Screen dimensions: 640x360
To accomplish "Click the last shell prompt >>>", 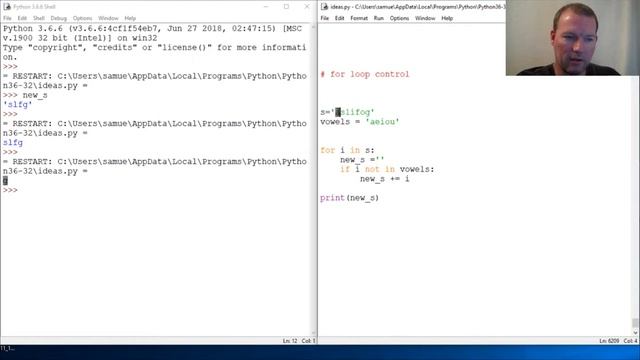I will tap(10, 190).
